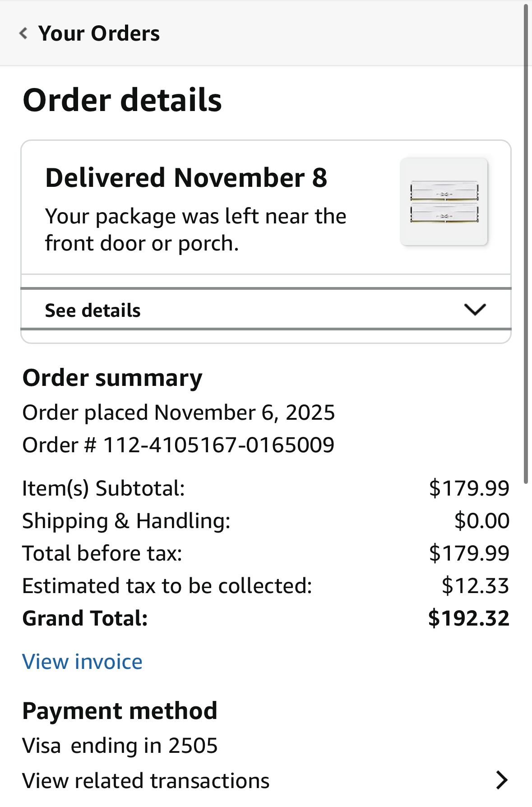Expand the See details section
This screenshot has height=807, width=532.
[x=93, y=310]
